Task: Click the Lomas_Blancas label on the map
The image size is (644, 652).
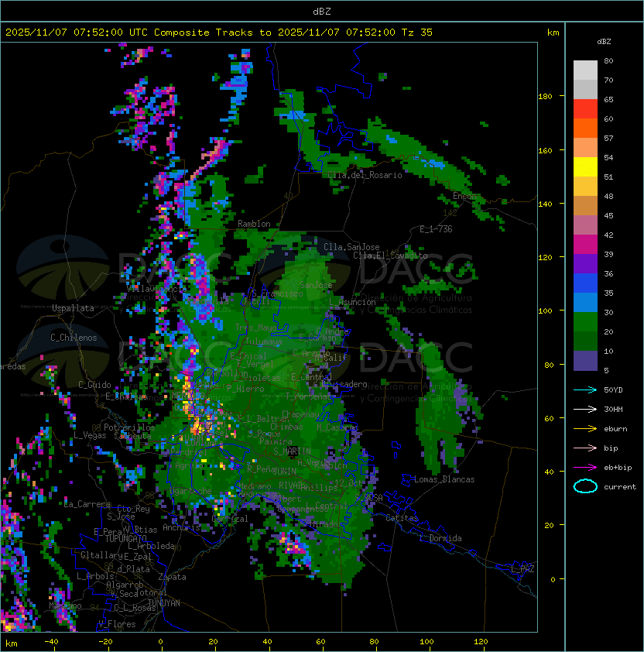Action: [x=444, y=479]
